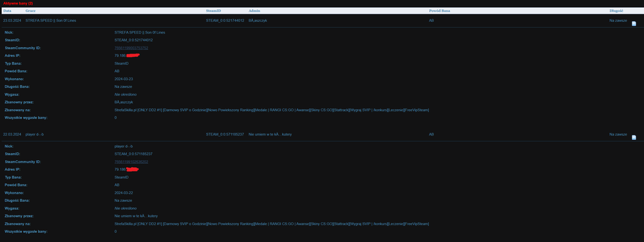Image resolution: width=644 pixels, height=242 pixels.
Task: Click the 2024-03-23 Wykonano date value
Action: click(124, 79)
